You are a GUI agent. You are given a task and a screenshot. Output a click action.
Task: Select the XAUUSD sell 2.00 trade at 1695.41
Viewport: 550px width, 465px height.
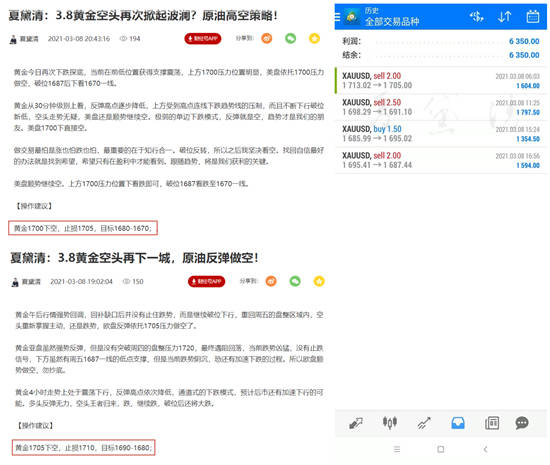(x=441, y=161)
